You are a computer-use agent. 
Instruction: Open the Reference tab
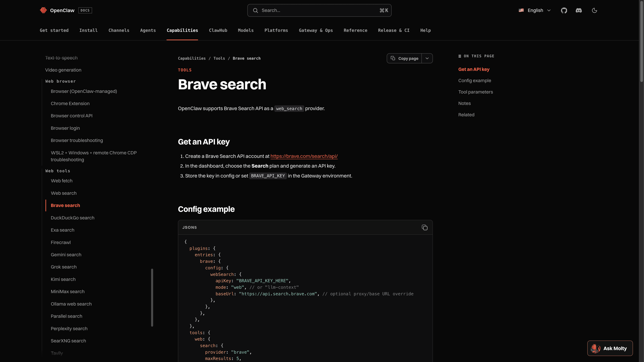coord(355,30)
